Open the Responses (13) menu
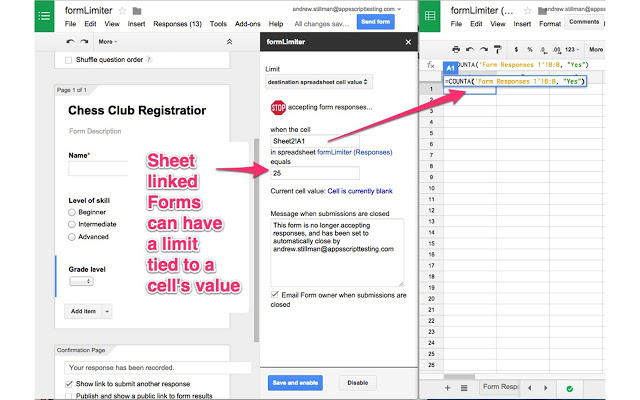 pos(178,24)
